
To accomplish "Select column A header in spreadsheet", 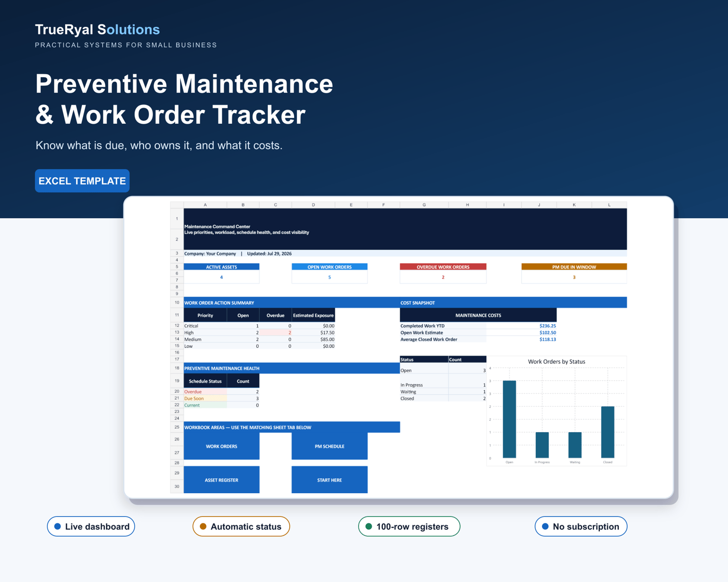I will tap(205, 205).
